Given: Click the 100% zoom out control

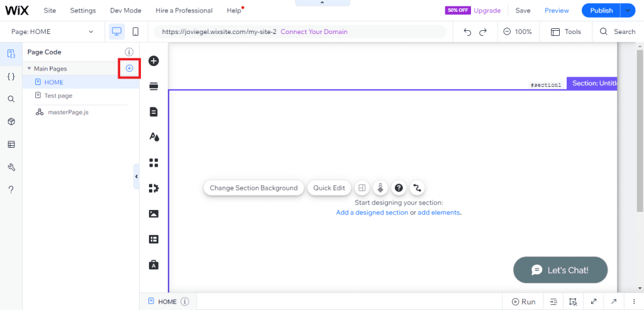Looking at the screenshot, I should (508, 31).
